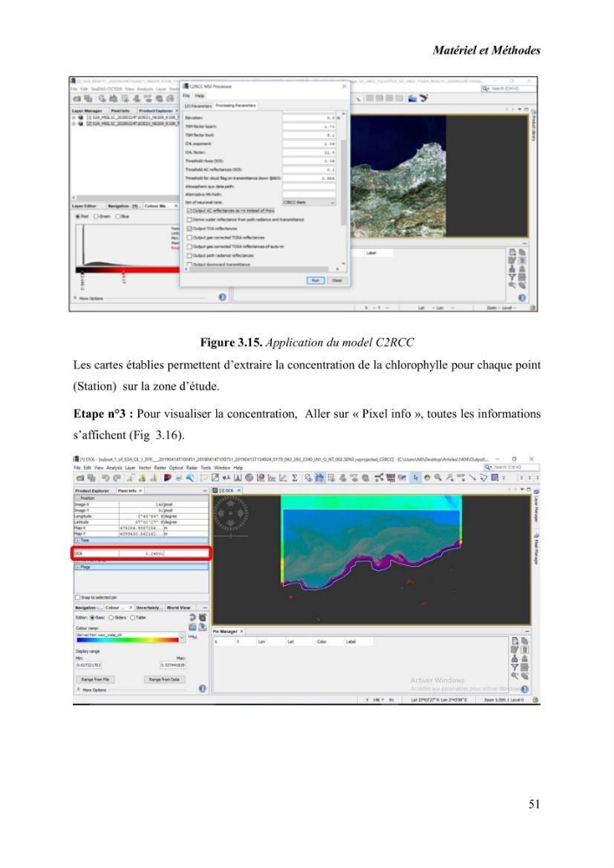Open the Set of neuronal nets dropdown
Screen dimensions: 614x868
point(309,202)
